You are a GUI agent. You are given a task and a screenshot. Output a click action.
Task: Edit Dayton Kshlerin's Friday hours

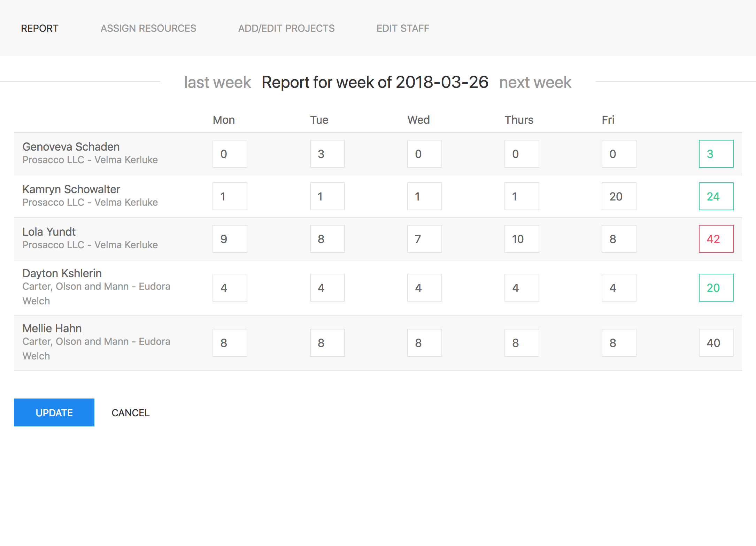coord(619,288)
